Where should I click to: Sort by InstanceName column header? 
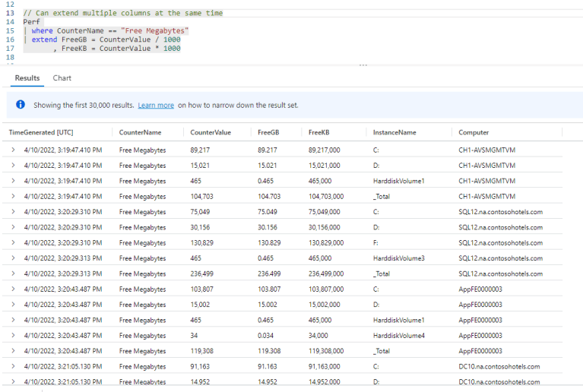[x=394, y=132]
